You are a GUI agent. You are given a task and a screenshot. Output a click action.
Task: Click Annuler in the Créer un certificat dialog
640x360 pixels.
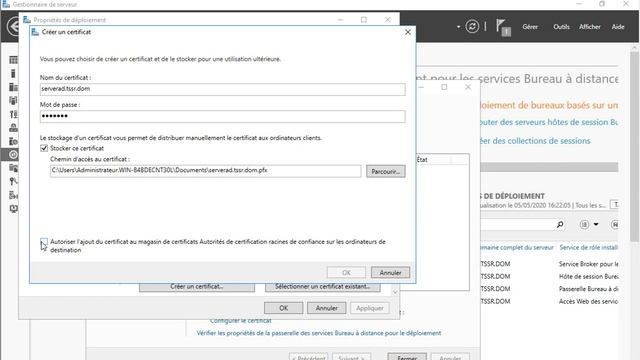click(x=390, y=273)
